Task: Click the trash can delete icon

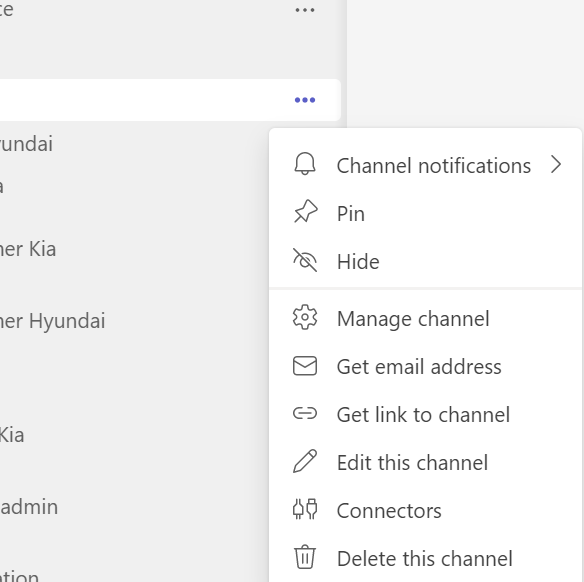Action: click(305, 557)
